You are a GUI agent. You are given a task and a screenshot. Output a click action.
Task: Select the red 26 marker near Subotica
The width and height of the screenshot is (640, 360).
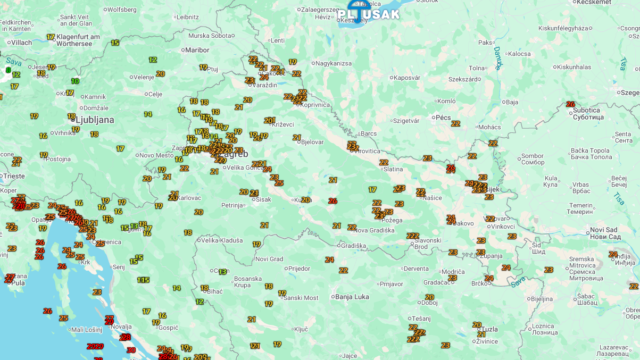click(x=571, y=104)
